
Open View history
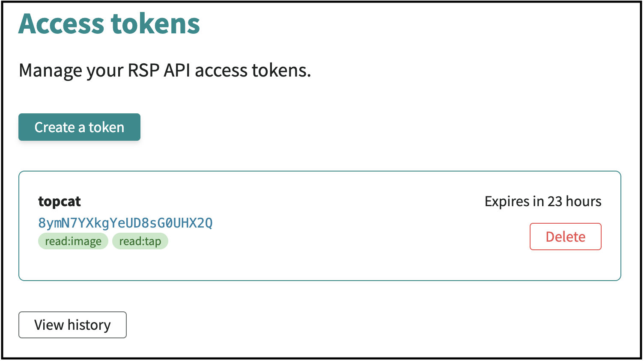(x=72, y=325)
